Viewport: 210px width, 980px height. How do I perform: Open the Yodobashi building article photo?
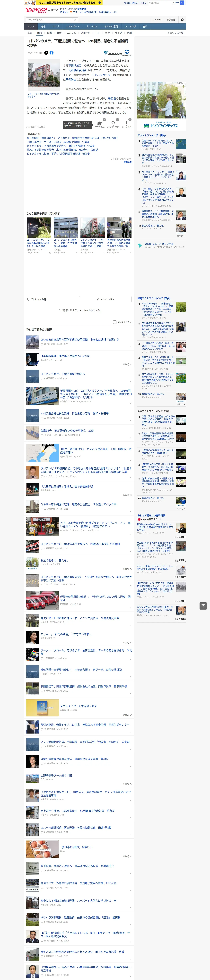[x=44, y=75]
